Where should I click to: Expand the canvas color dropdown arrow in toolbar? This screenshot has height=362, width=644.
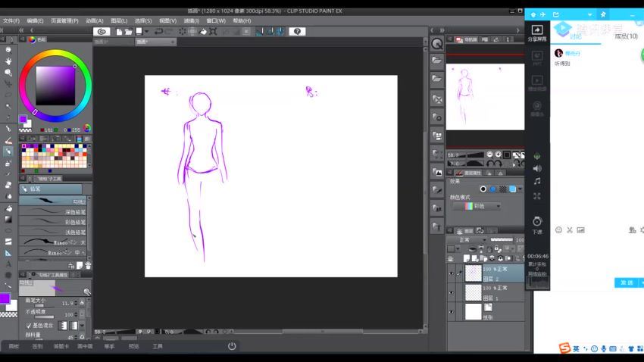(148, 31)
